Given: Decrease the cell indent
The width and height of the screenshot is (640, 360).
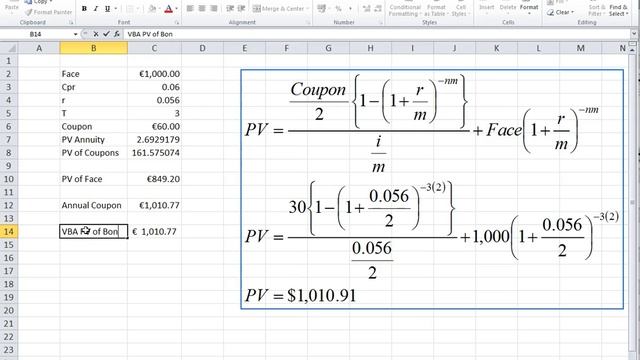Looking at the screenshot, I should (230, 8).
